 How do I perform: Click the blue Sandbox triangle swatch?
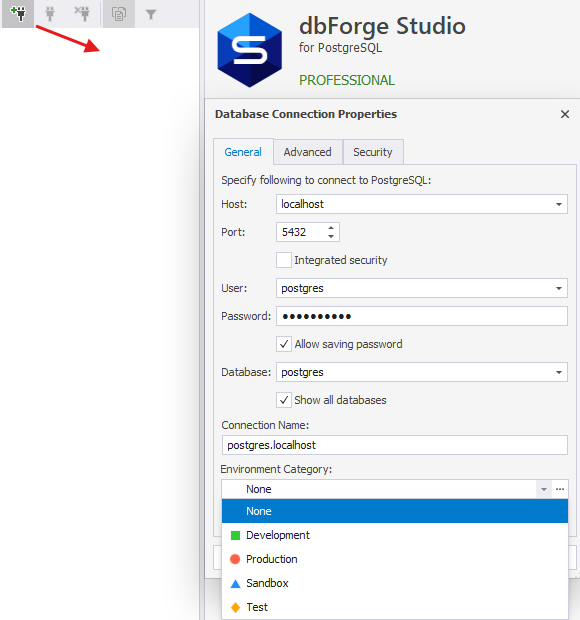click(235, 584)
